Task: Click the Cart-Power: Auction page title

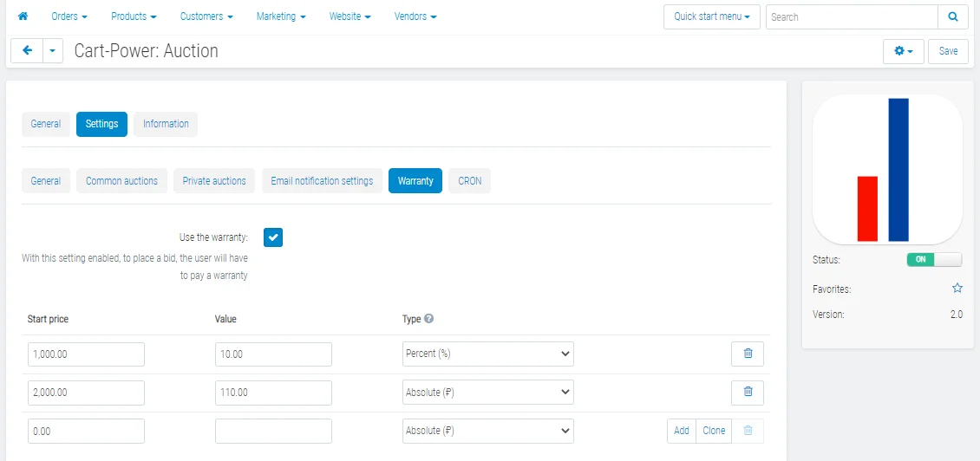Action: point(147,50)
